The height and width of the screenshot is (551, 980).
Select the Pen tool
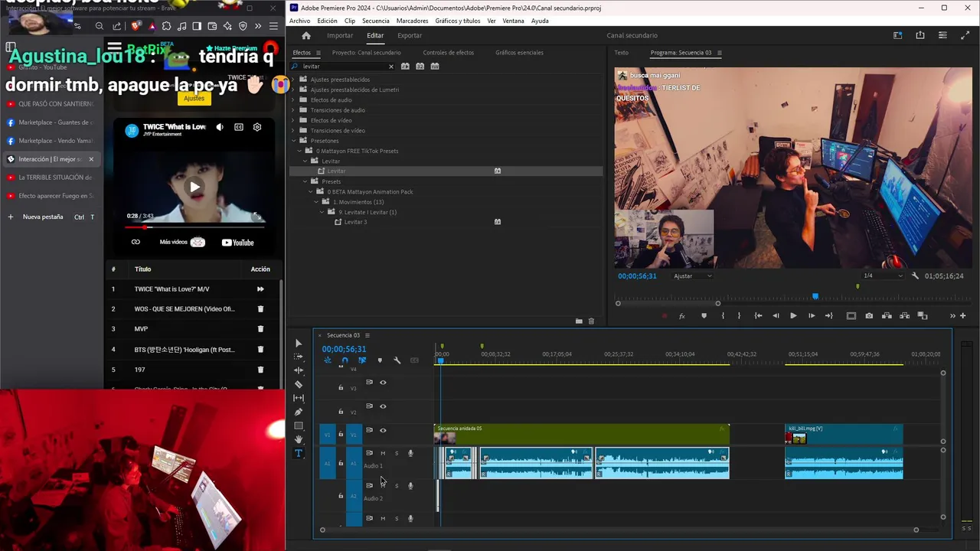(299, 412)
